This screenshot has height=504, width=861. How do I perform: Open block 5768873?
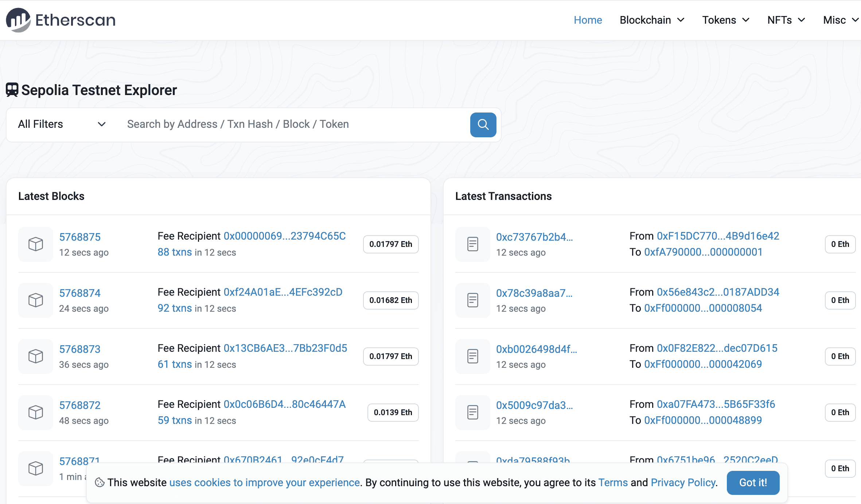(80, 349)
